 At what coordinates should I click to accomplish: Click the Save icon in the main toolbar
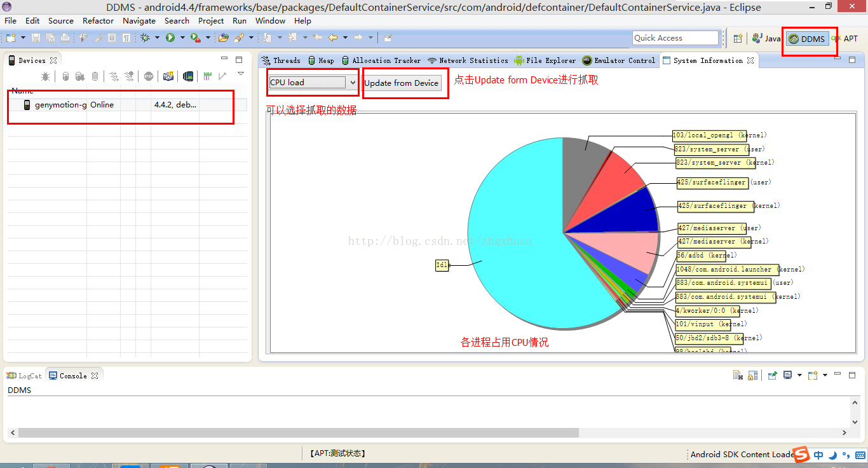click(36, 38)
